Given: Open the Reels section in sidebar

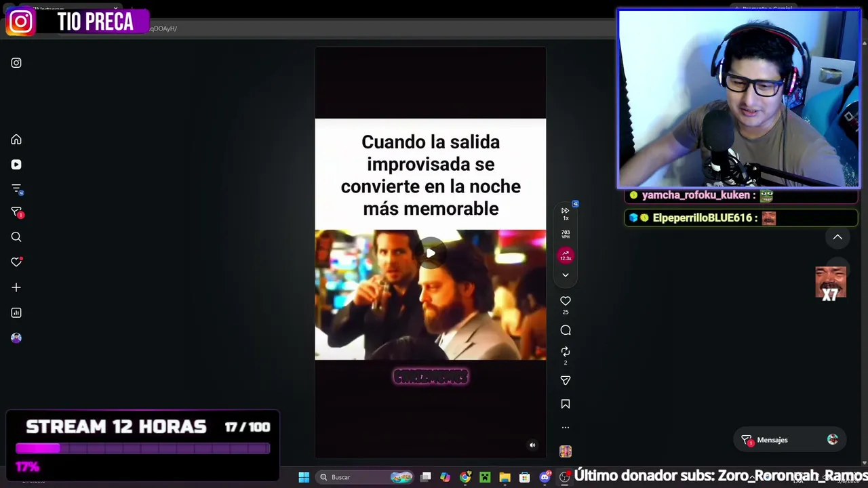Looking at the screenshot, I should 16,165.
